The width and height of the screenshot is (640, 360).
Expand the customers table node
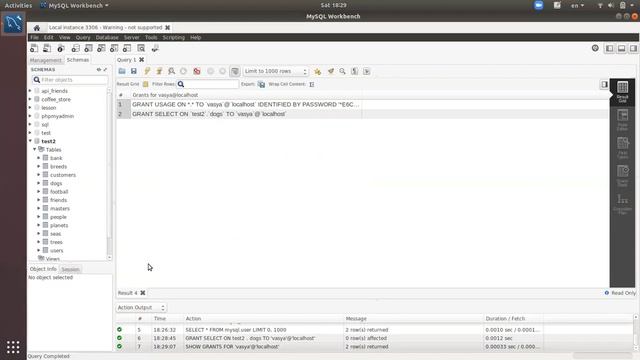click(x=39, y=175)
